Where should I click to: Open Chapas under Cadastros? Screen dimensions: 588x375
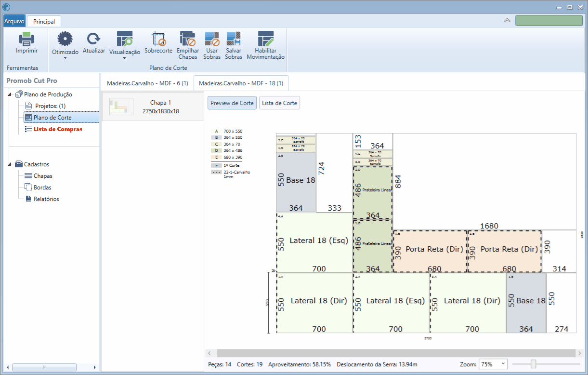43,176
